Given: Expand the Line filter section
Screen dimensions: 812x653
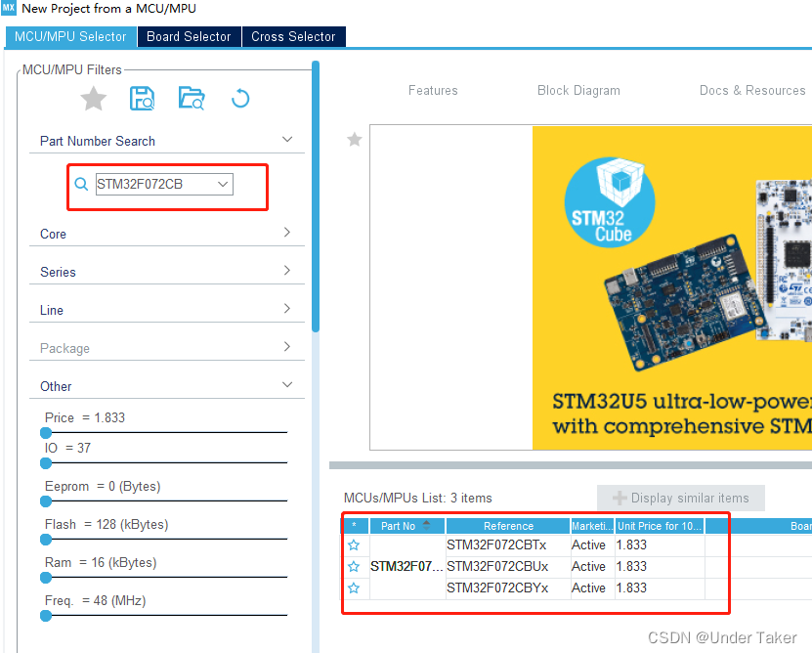Looking at the screenshot, I should (287, 309).
